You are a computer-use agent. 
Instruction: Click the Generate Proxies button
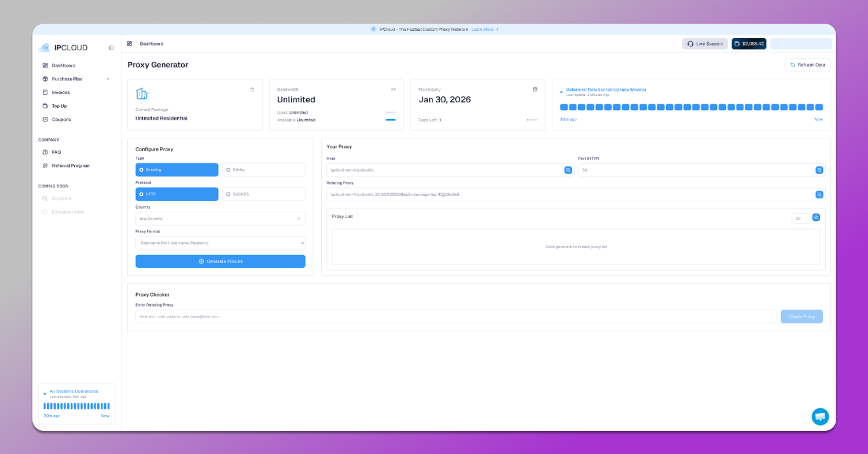[x=220, y=261]
